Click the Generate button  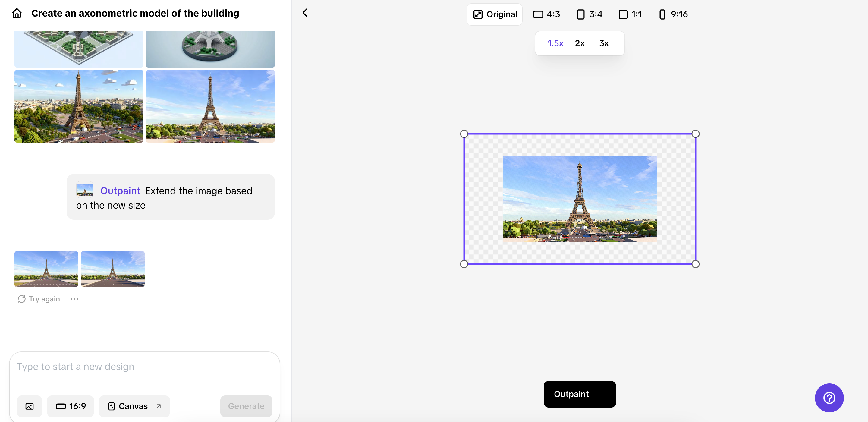(246, 406)
